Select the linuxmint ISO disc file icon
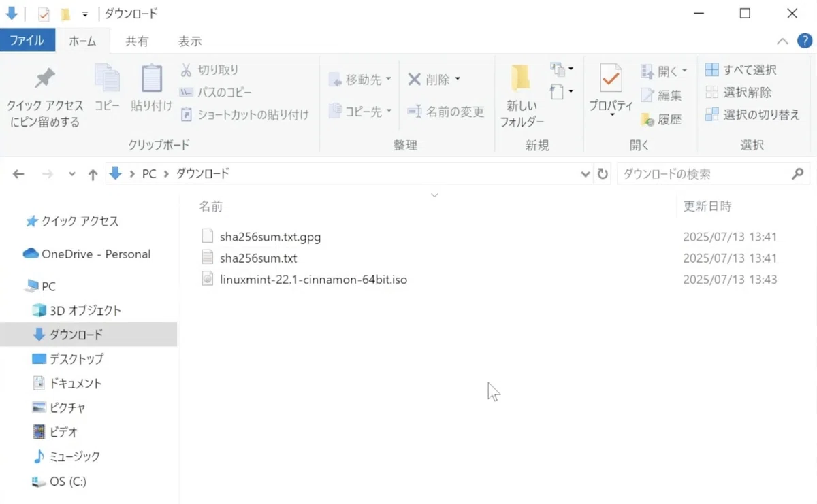Screen dimensions: 817x504 pyautogui.click(x=208, y=279)
